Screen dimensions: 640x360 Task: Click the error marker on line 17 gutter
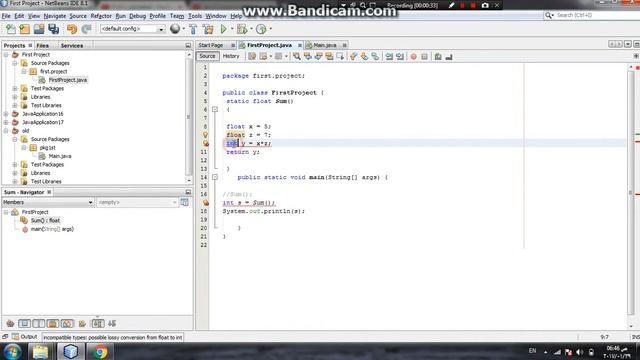coord(205,202)
